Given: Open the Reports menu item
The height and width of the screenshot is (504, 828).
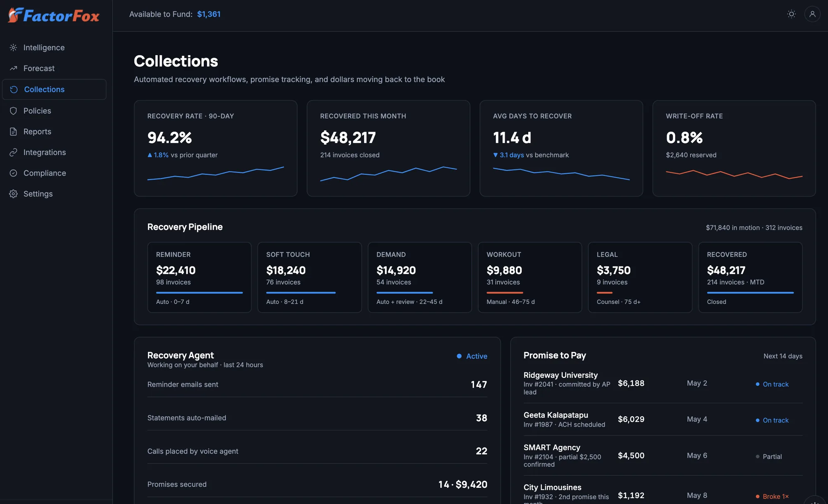Looking at the screenshot, I should pyautogui.click(x=54, y=132).
